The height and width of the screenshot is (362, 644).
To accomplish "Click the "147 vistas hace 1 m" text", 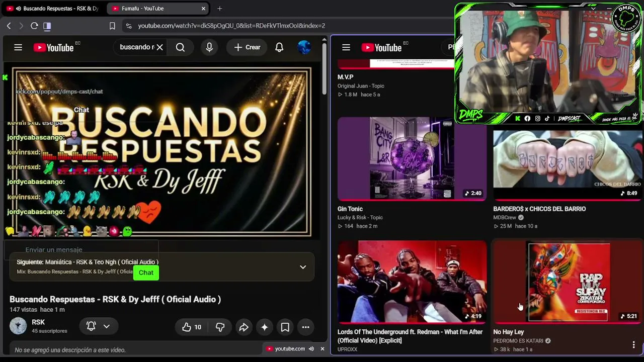I will coord(37,310).
